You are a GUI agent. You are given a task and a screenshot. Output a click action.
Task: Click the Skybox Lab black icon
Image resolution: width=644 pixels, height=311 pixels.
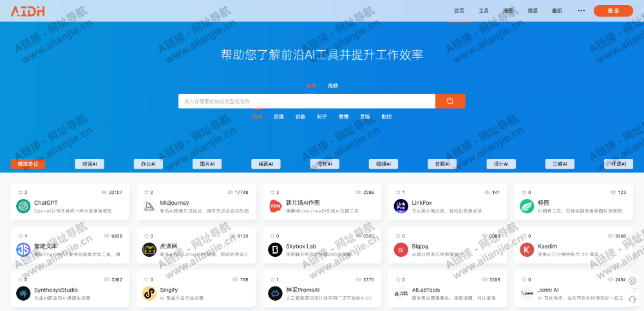coord(275,250)
